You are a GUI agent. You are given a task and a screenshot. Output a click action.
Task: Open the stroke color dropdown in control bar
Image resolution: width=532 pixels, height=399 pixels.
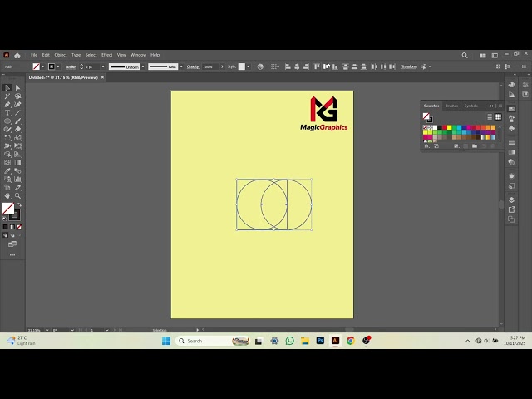[x=58, y=66]
